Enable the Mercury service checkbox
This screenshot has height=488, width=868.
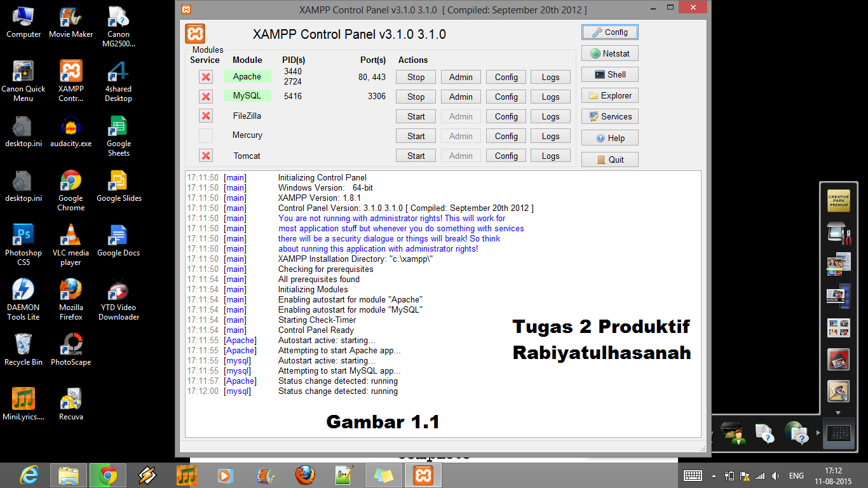pos(205,135)
